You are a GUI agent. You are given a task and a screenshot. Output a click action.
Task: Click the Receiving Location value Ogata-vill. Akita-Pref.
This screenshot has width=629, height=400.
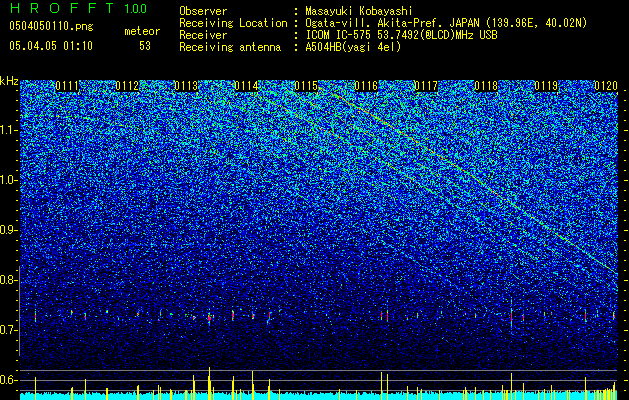372,23
